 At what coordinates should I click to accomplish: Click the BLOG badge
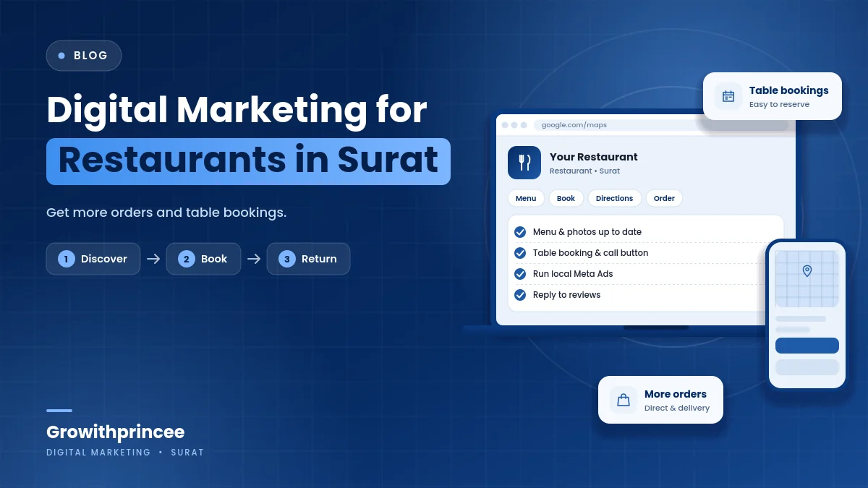(84, 56)
